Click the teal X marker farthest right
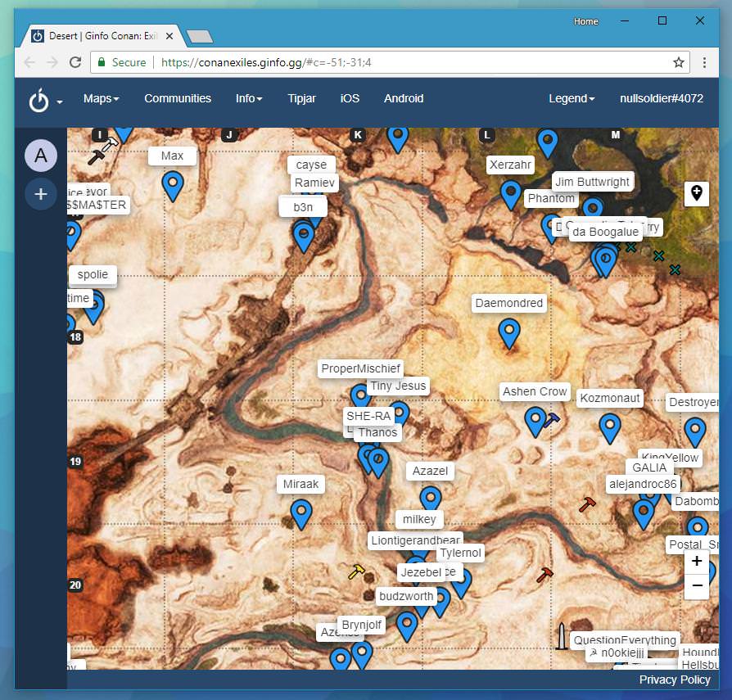 click(x=675, y=269)
